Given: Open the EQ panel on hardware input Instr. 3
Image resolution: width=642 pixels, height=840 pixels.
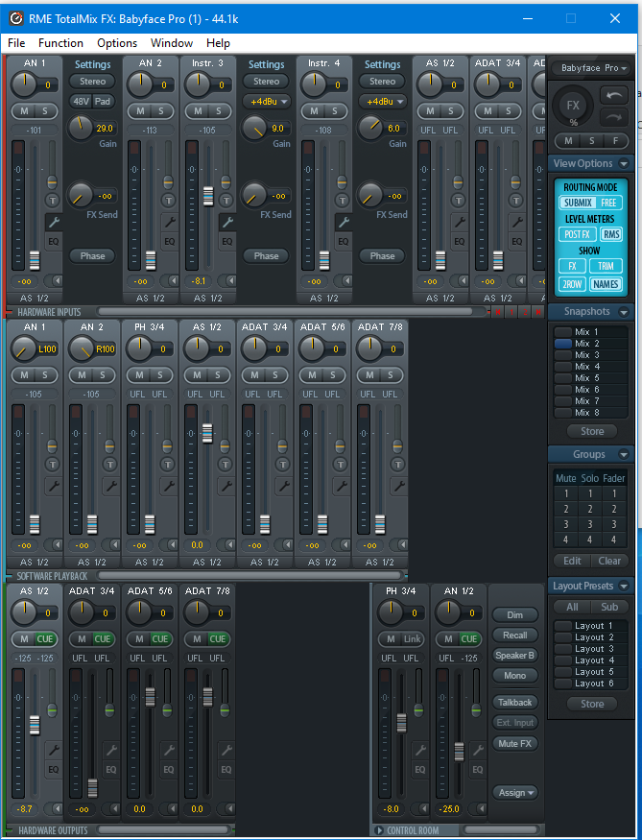Looking at the screenshot, I should (227, 242).
